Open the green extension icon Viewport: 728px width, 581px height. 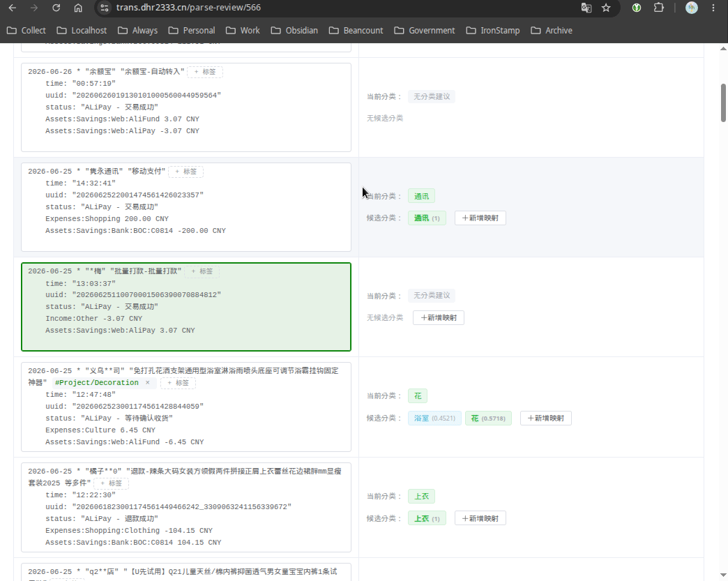click(x=637, y=8)
